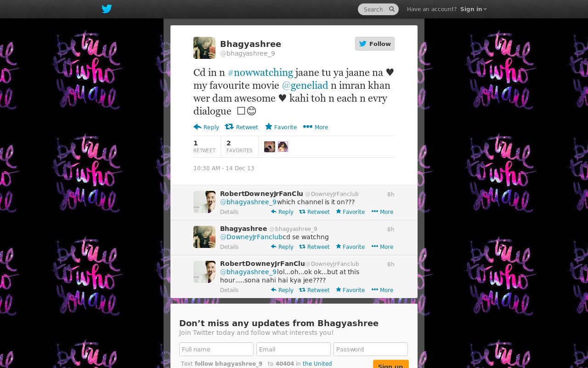Click the 10:30 AM - 14 Dec 13 timestamp
The image size is (588, 368).
224,168
